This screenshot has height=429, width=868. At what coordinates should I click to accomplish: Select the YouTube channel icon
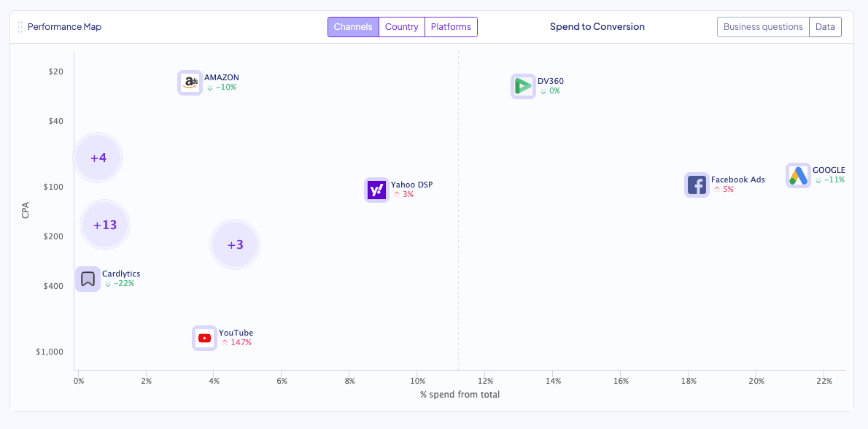204,339
